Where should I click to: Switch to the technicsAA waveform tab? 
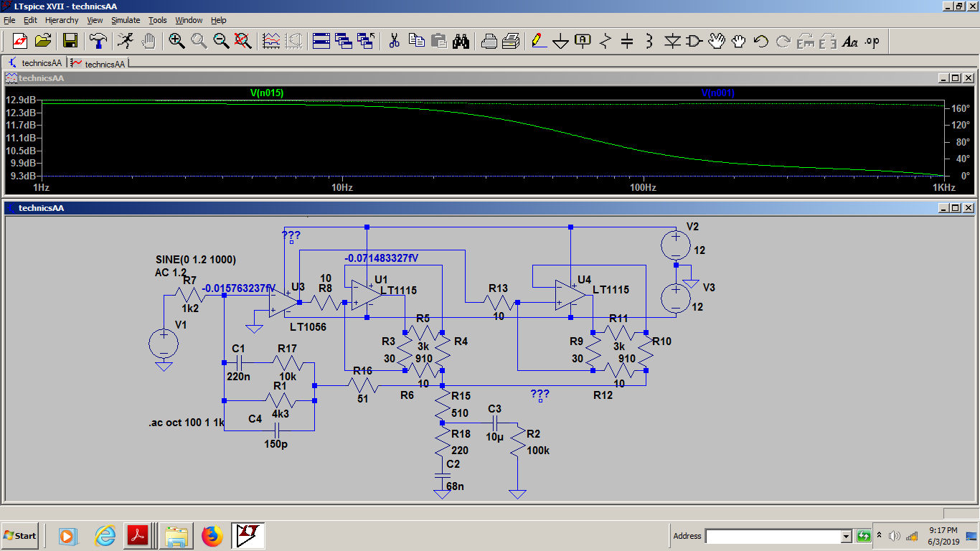tap(99, 63)
